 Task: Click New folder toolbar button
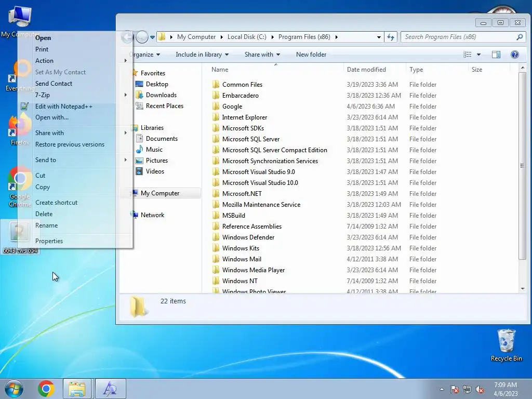point(311,54)
